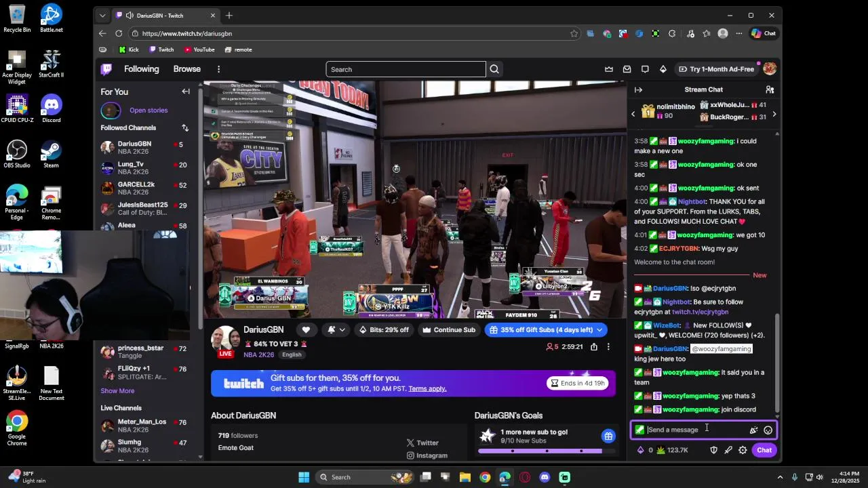Viewport: 868px width, 488px height.
Task: Open the emote picker smiley icon
Action: (x=768, y=430)
